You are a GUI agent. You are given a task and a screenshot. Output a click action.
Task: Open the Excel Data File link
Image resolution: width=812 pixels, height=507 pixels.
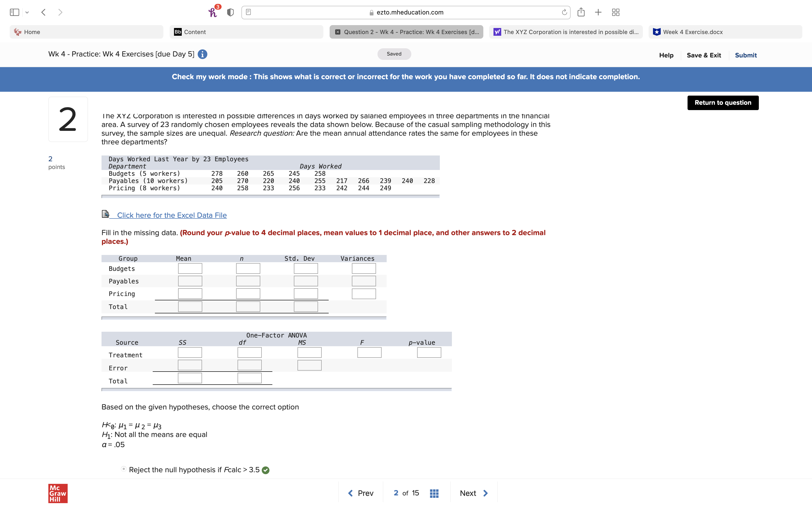click(x=171, y=215)
